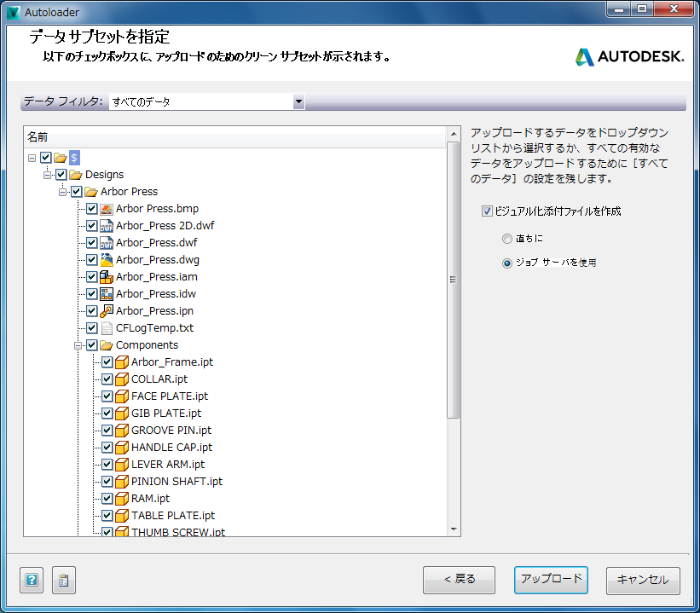Select the Arbor_Press.iam file name
Viewport: 700px width, 613px height.
[x=157, y=277]
